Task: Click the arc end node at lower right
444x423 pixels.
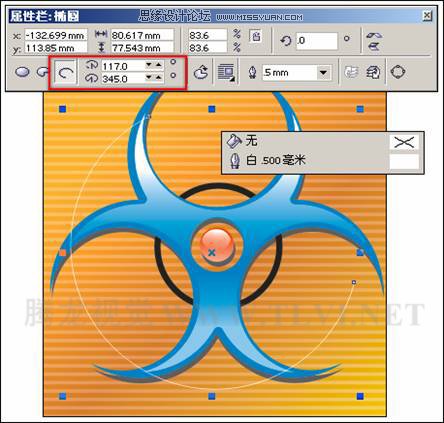Action: [354, 282]
